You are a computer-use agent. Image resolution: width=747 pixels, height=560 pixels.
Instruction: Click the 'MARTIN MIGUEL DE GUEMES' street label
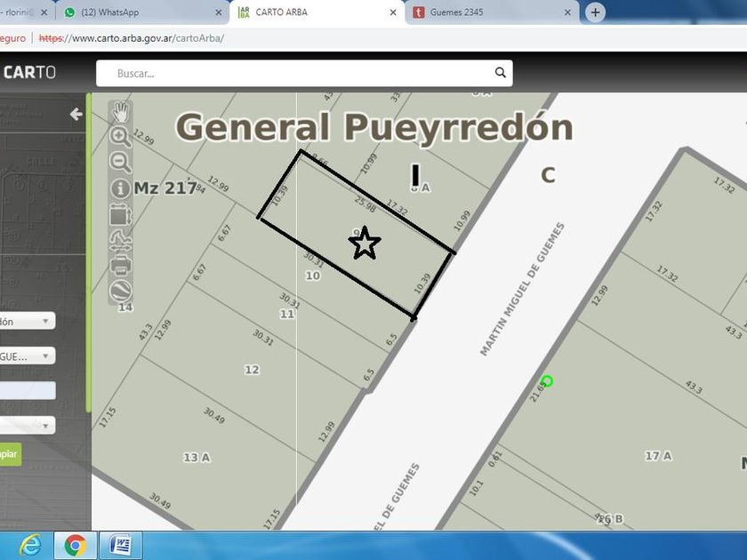pyautogui.click(x=522, y=289)
